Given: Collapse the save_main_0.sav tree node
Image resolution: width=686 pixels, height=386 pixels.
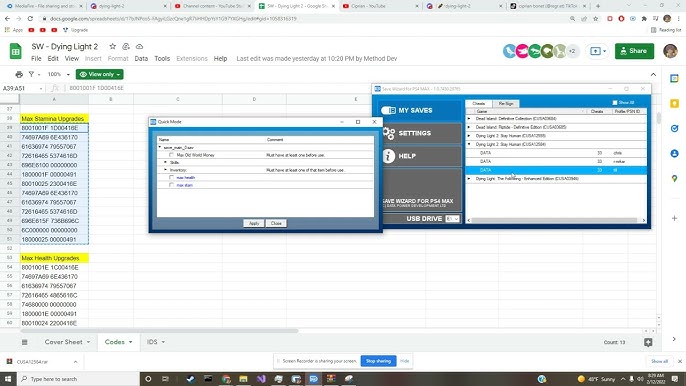Looking at the screenshot, I should click(160, 147).
